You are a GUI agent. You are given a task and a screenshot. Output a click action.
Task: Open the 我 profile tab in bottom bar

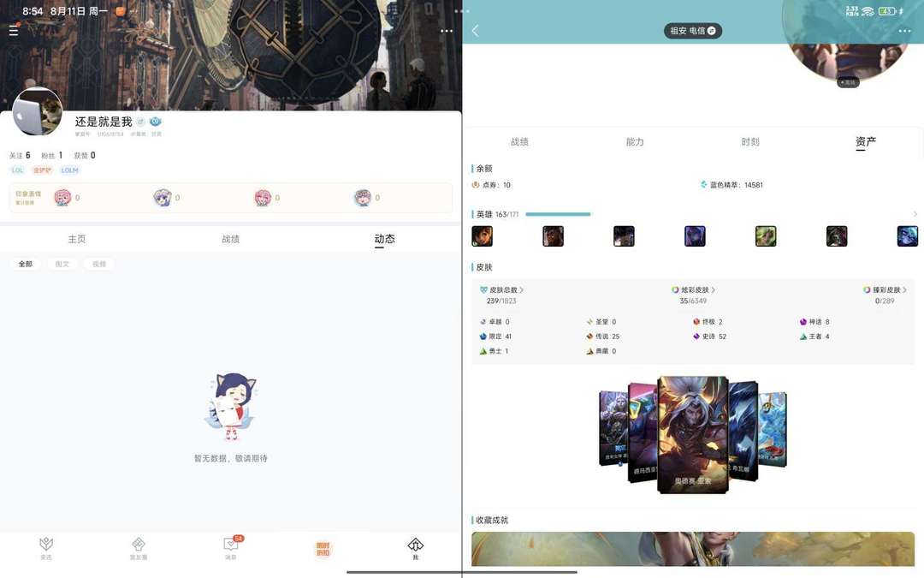point(416,548)
